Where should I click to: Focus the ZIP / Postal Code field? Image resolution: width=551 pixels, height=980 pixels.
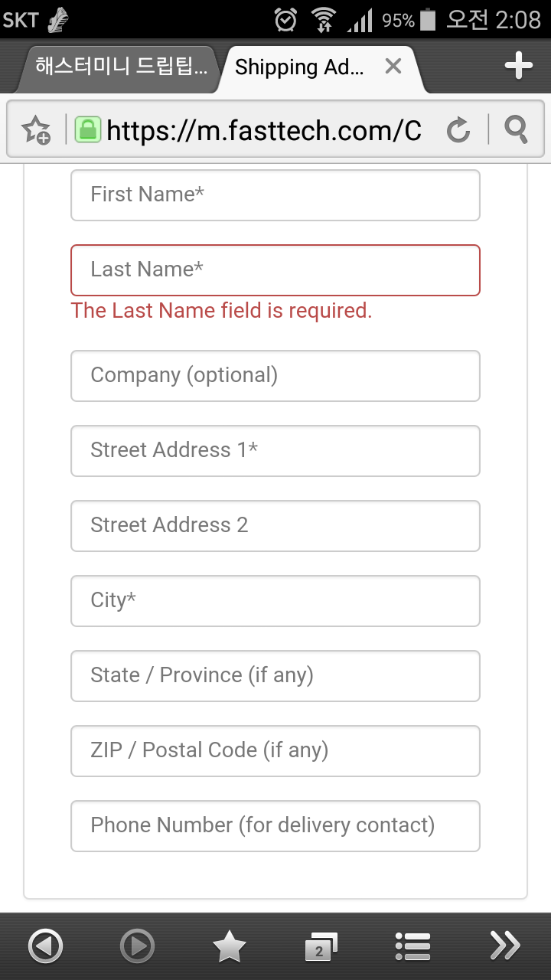275,751
